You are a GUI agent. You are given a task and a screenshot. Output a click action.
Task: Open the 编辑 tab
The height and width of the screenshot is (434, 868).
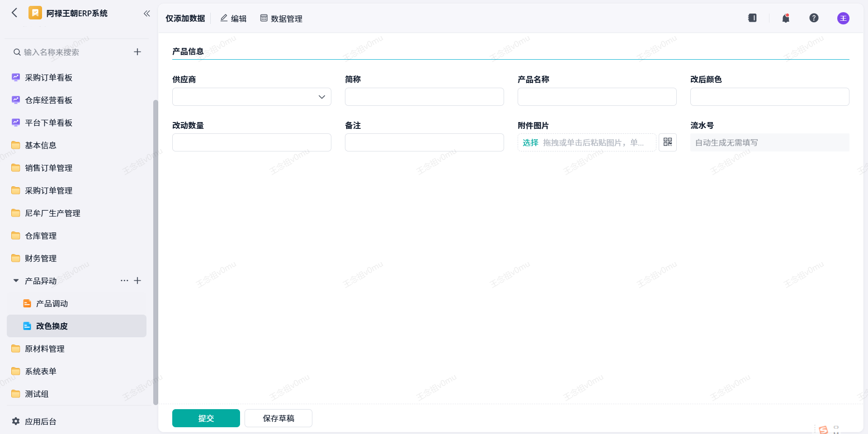pyautogui.click(x=233, y=19)
